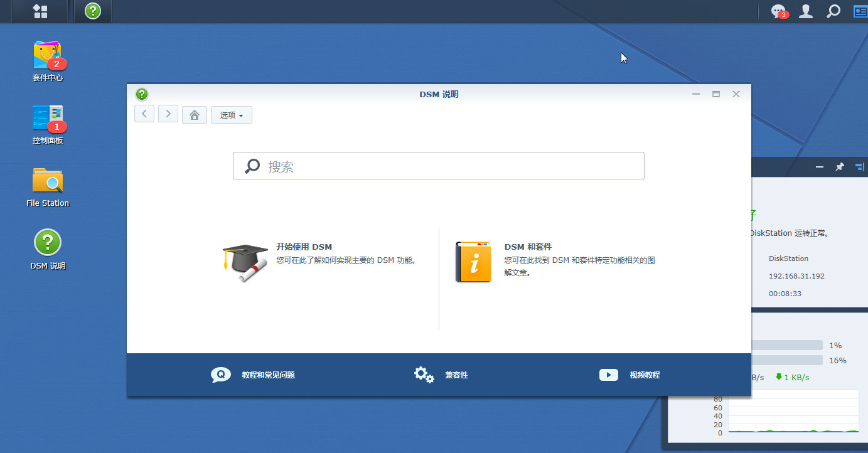Screen dimensions: 868x453
Task: Open 教程和常见问题 section
Action: [267, 375]
